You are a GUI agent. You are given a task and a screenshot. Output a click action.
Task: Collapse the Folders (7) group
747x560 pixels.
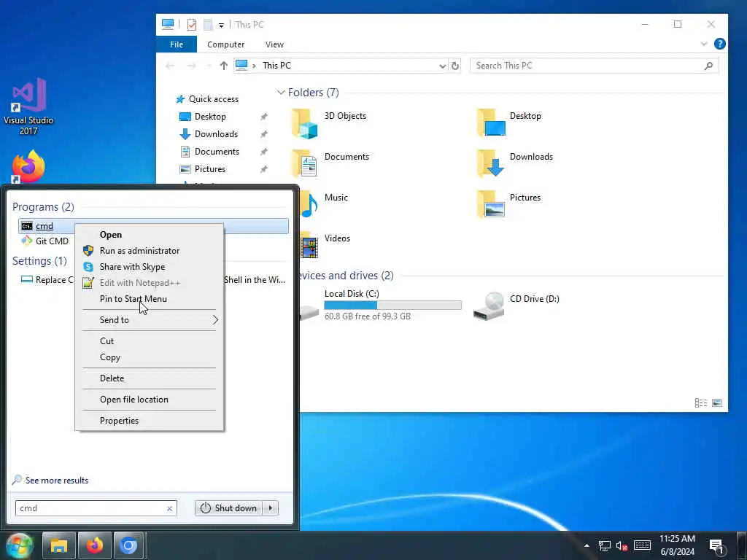(281, 93)
